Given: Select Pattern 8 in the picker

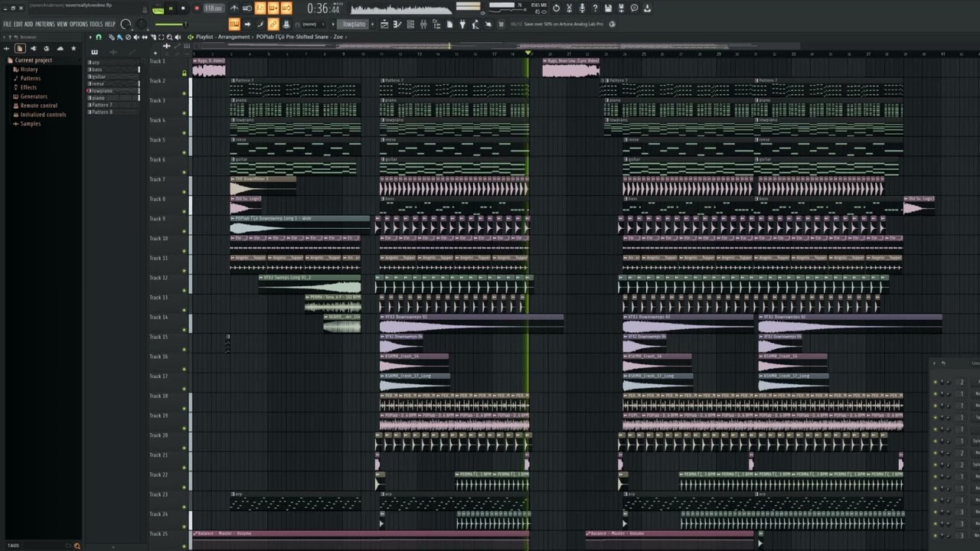Looking at the screenshot, I should pos(113,112).
